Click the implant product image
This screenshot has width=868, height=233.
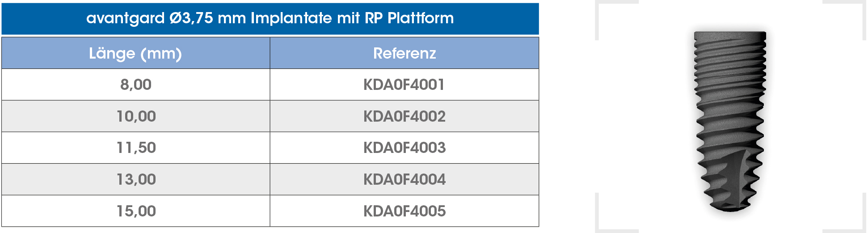click(729, 122)
